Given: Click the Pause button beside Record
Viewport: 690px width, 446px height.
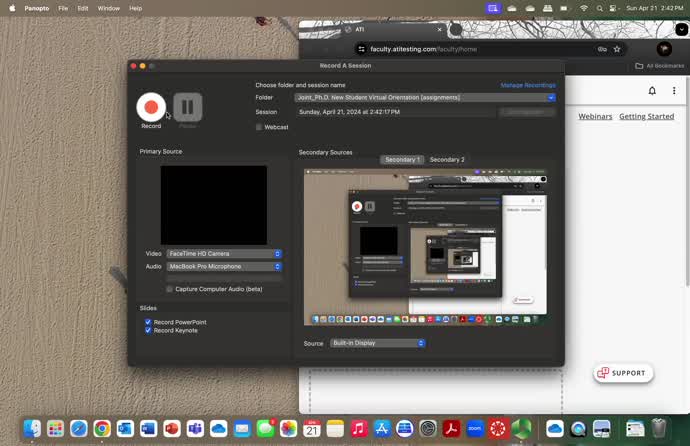Looking at the screenshot, I should [187, 106].
